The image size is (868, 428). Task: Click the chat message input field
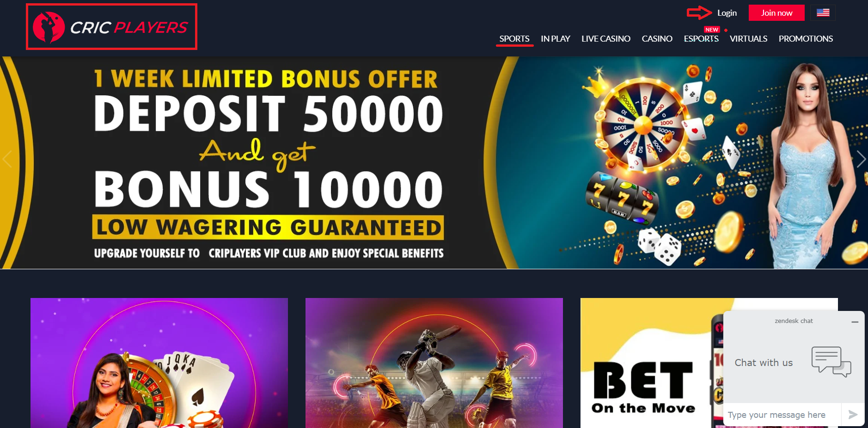[x=782, y=415]
